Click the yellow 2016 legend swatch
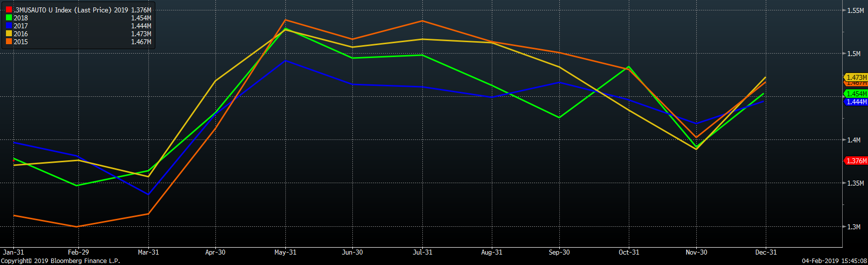The image size is (868, 265). tap(9, 34)
